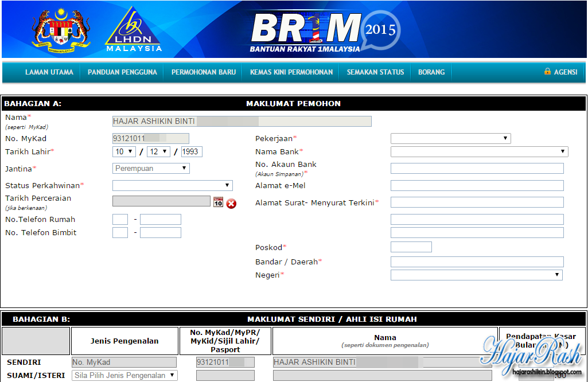Click SUAMI/ISTERI row Nama field

coord(383,375)
